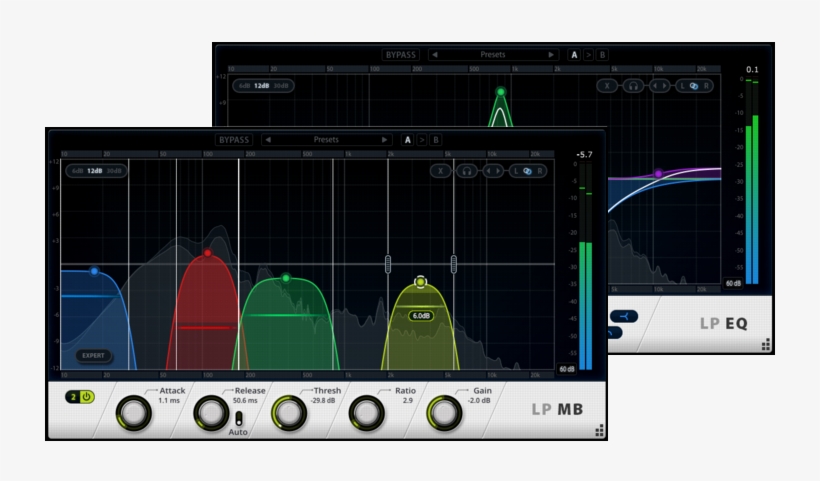Copy A to B in LP MB

(422, 140)
